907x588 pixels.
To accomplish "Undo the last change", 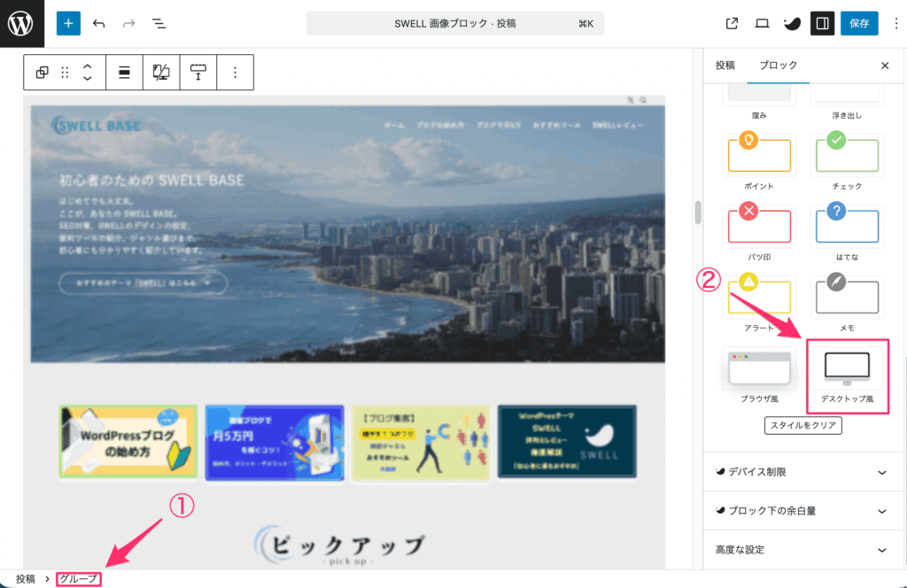I will (97, 23).
